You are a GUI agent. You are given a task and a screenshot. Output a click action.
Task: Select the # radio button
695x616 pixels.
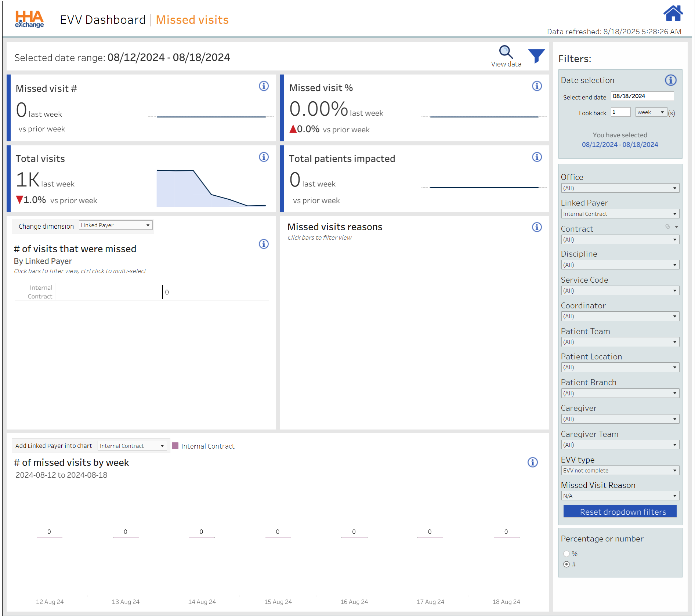tap(567, 564)
